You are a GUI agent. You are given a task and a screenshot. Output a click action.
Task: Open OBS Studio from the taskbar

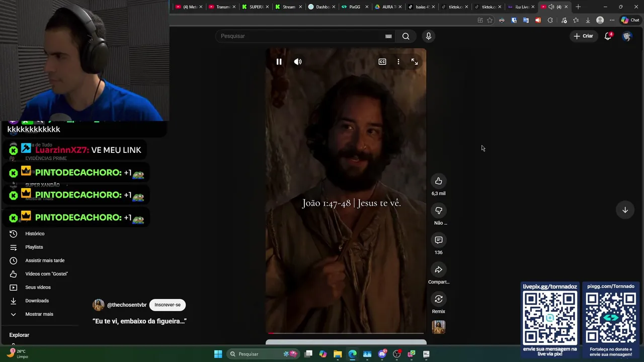point(396,354)
